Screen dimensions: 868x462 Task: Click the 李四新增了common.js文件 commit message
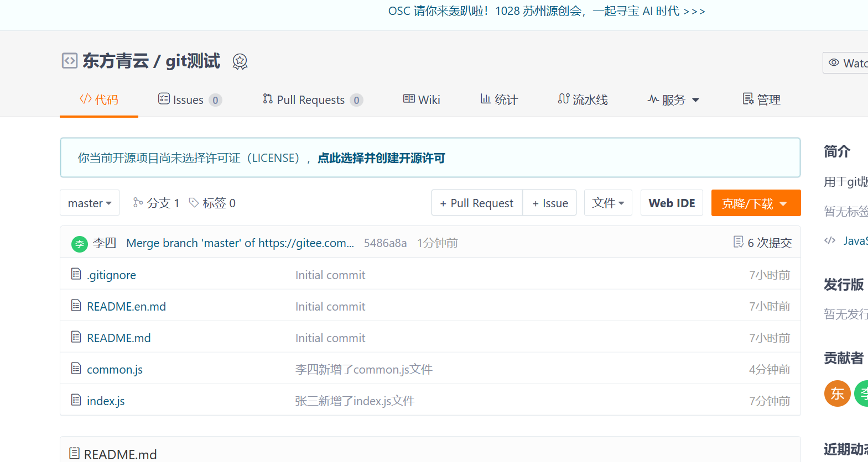tap(364, 369)
